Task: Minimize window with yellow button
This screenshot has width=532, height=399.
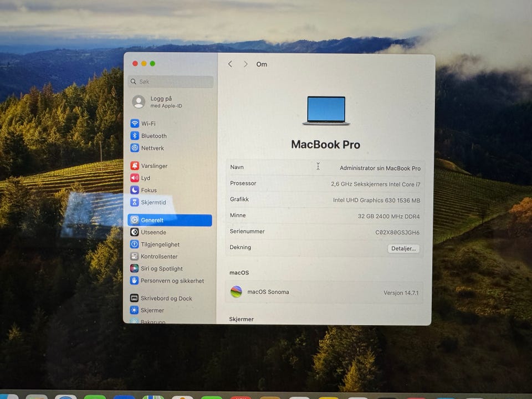Action: [x=144, y=63]
